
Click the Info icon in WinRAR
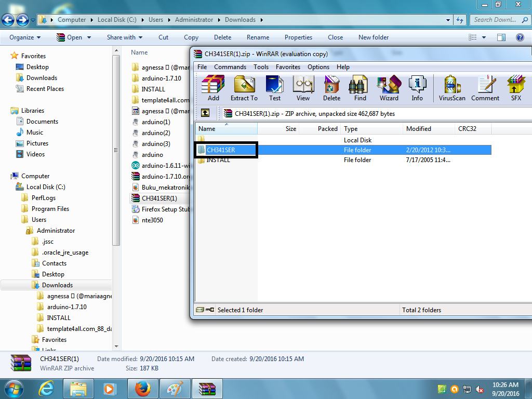pyautogui.click(x=417, y=88)
